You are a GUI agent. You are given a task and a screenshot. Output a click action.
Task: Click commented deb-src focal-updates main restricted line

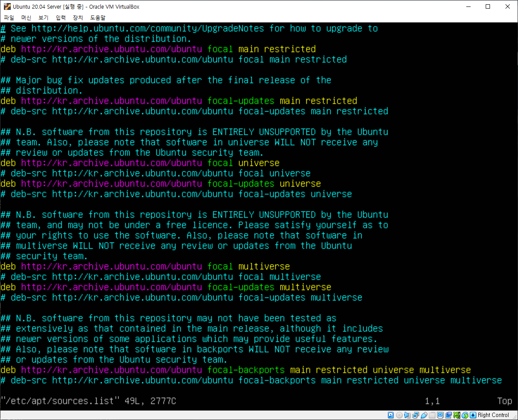pos(194,111)
